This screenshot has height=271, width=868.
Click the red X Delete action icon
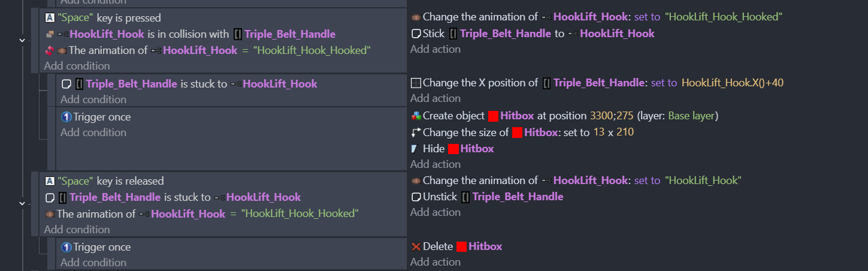(416, 246)
